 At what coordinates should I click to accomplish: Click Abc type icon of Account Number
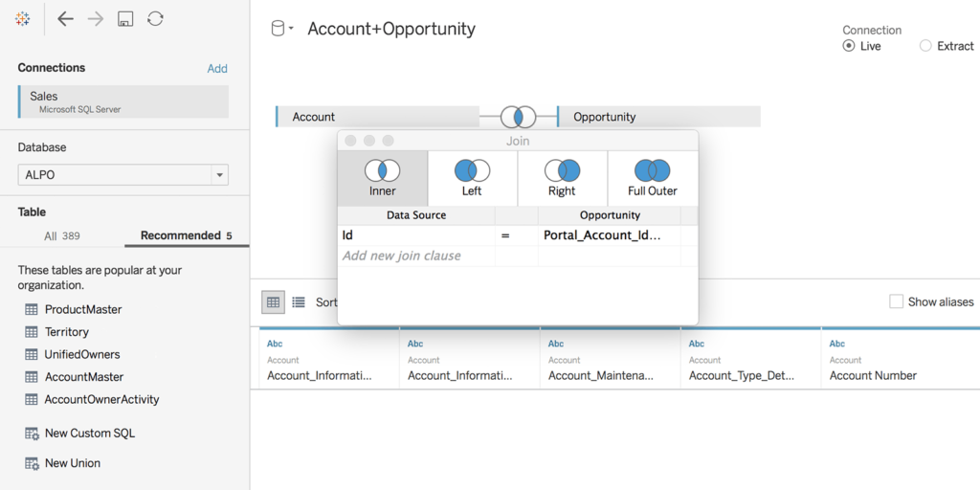(x=836, y=344)
